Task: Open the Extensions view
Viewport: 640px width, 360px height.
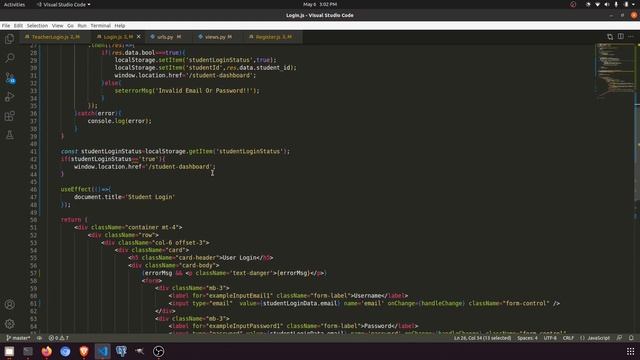Action: coord(9,116)
